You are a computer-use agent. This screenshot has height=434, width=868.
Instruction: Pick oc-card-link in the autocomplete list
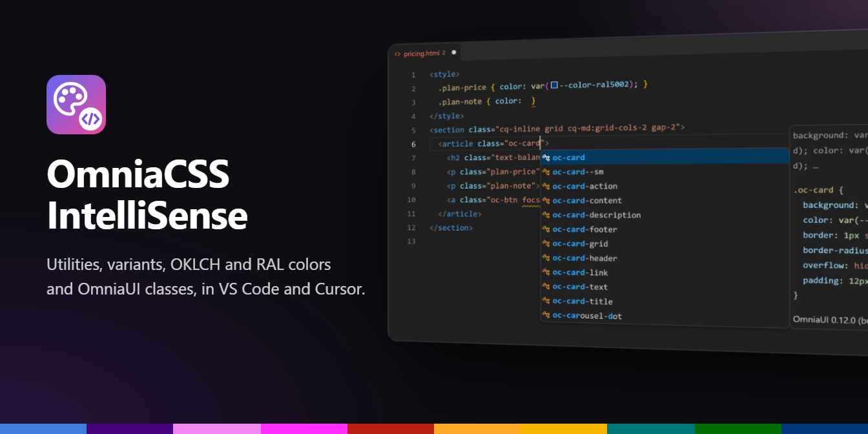[x=665, y=273]
